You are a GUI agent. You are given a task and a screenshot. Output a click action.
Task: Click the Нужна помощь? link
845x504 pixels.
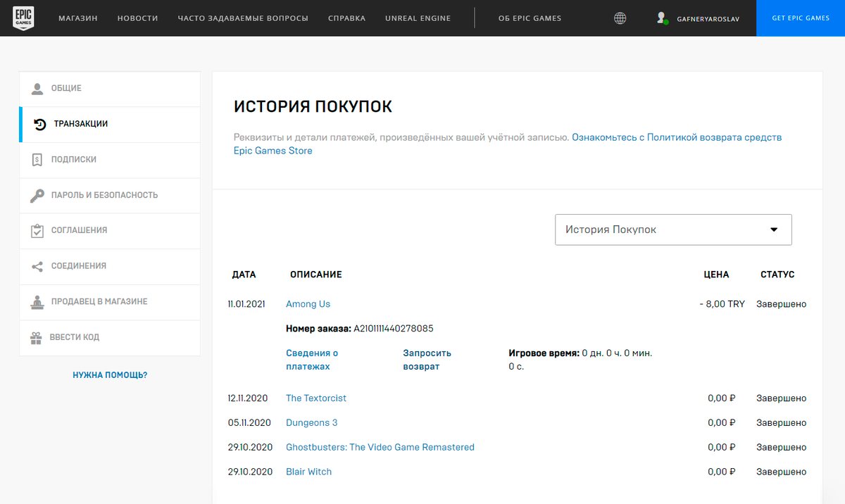pos(110,375)
